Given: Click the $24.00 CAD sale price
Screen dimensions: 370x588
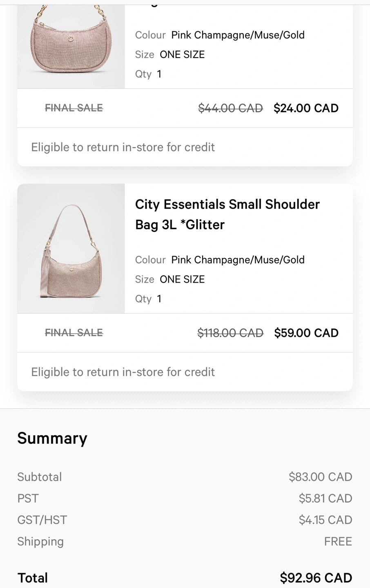Looking at the screenshot, I should (x=306, y=108).
